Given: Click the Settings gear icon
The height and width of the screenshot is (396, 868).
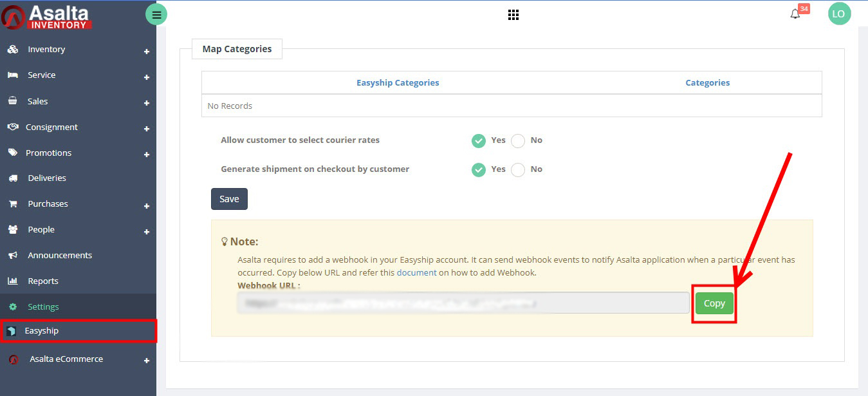Looking at the screenshot, I should point(13,307).
